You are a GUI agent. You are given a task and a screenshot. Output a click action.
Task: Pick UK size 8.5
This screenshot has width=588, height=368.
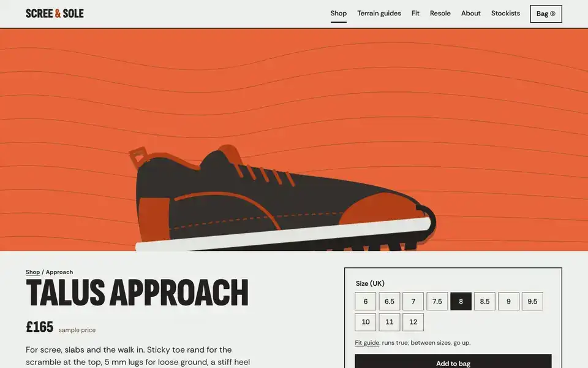pos(484,301)
